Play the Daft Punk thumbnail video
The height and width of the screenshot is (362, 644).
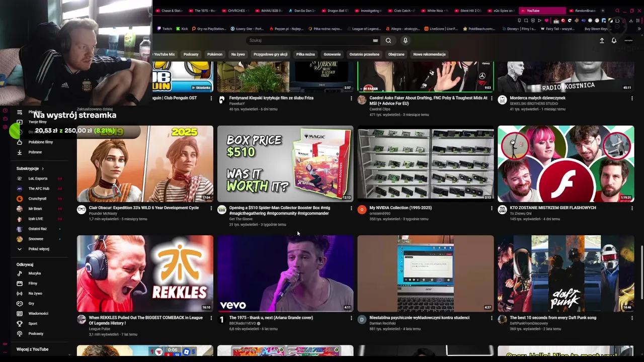[566, 274]
